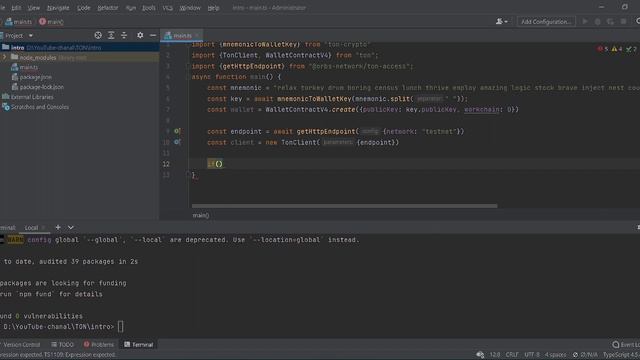Open the VCS menu

click(x=167, y=8)
